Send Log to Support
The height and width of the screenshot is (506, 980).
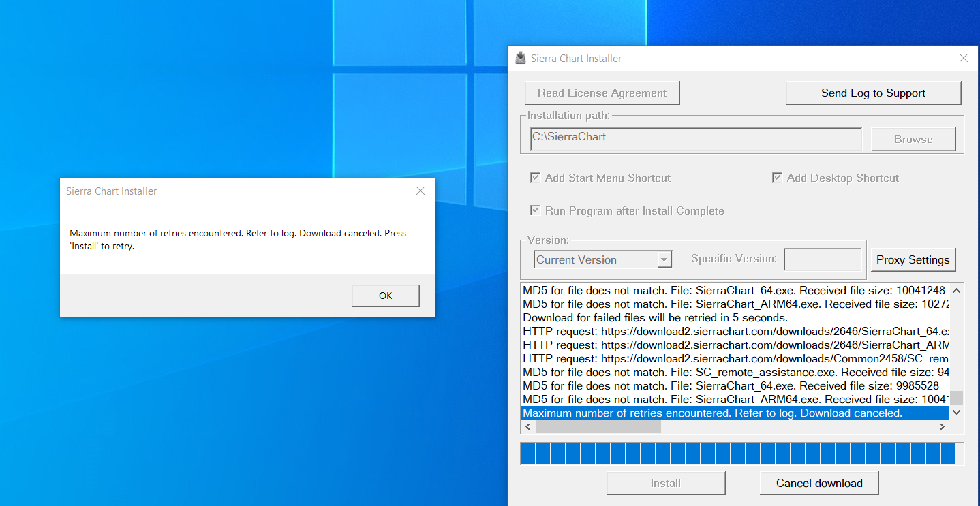[873, 93]
